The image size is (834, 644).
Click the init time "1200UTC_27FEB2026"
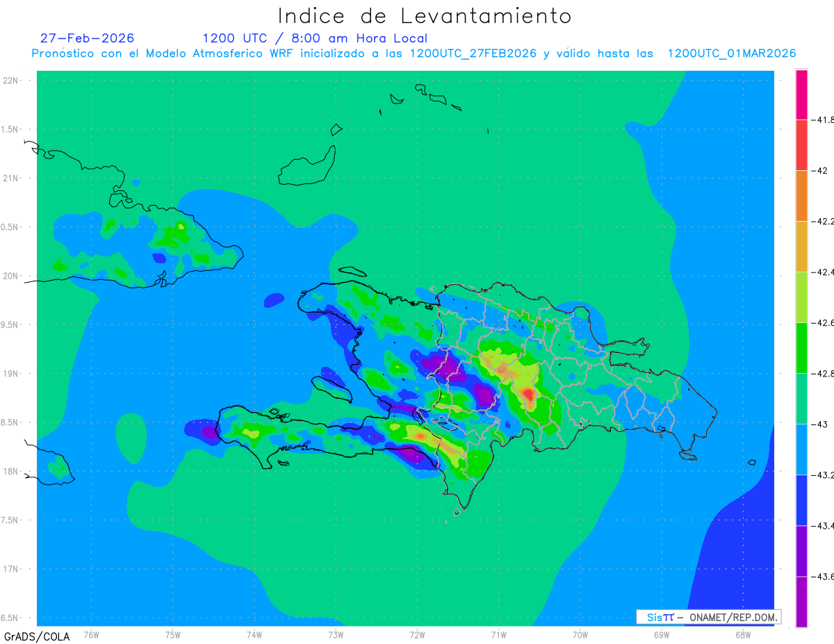click(473, 53)
